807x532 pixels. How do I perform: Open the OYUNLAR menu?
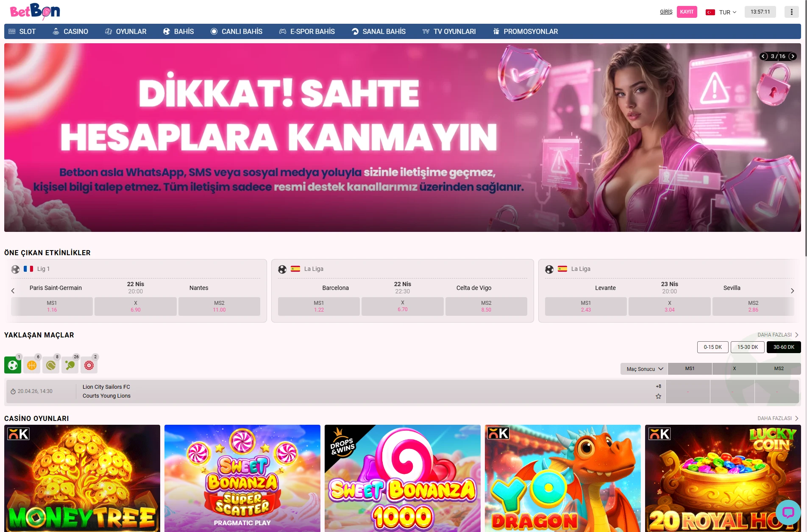(x=126, y=31)
